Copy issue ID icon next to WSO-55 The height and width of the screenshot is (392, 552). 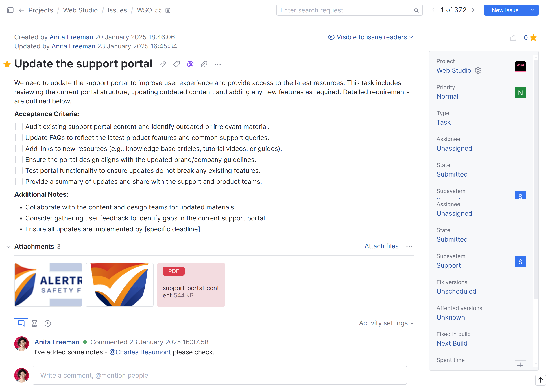(168, 10)
